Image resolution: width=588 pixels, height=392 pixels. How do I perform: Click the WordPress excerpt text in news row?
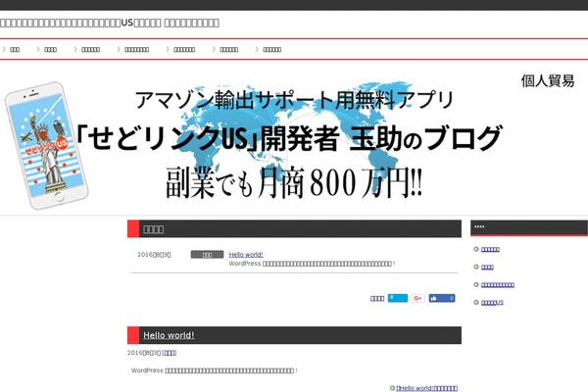(x=312, y=264)
